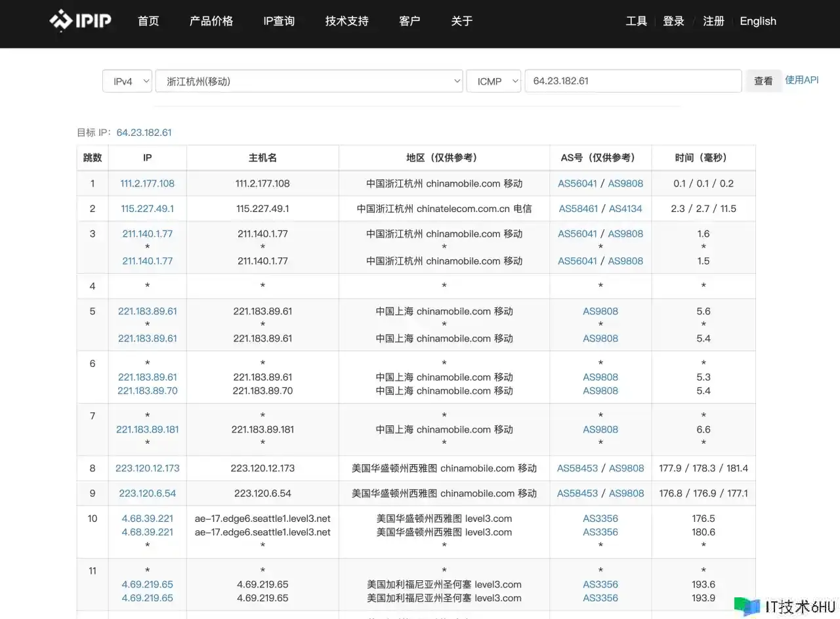
Task: Switch the site language to English
Action: point(758,21)
